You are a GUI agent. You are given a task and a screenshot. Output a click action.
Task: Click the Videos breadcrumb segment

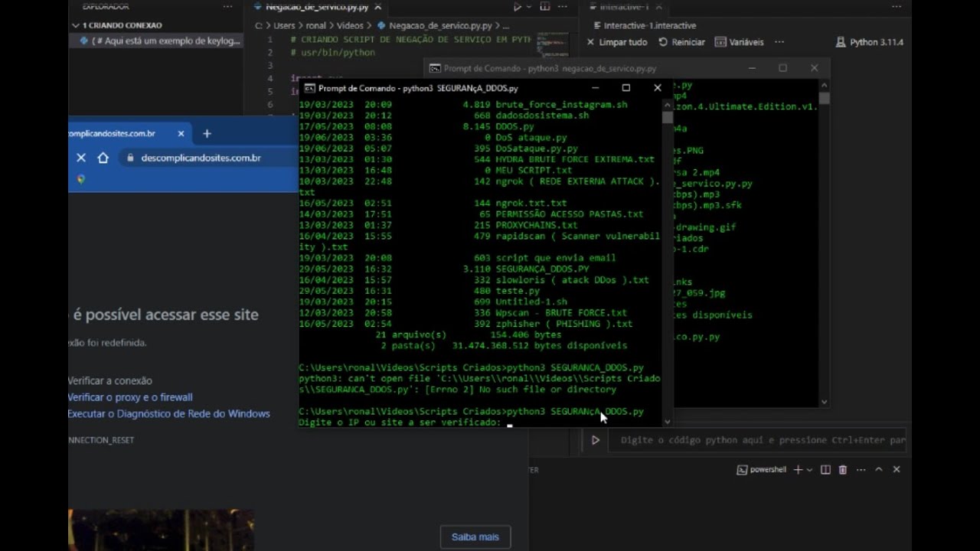point(350,26)
